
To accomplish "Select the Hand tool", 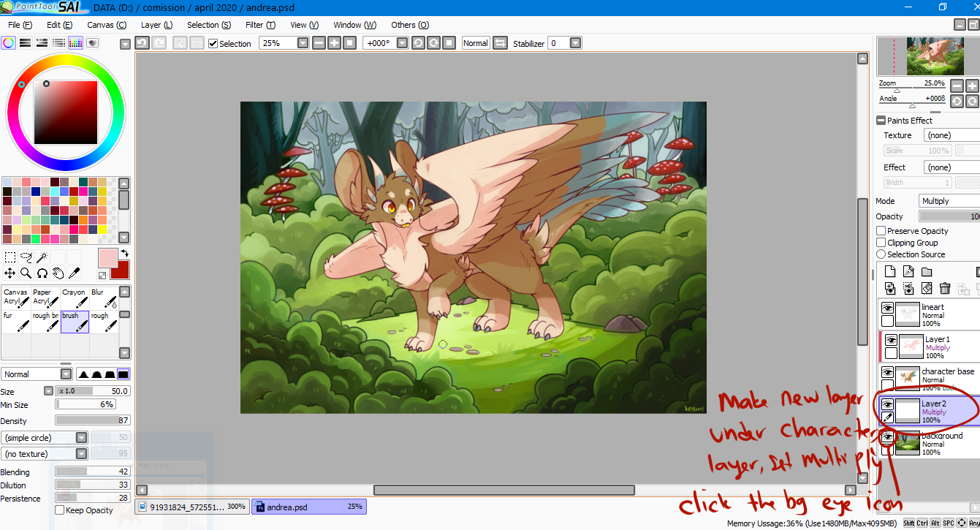I will [x=58, y=273].
